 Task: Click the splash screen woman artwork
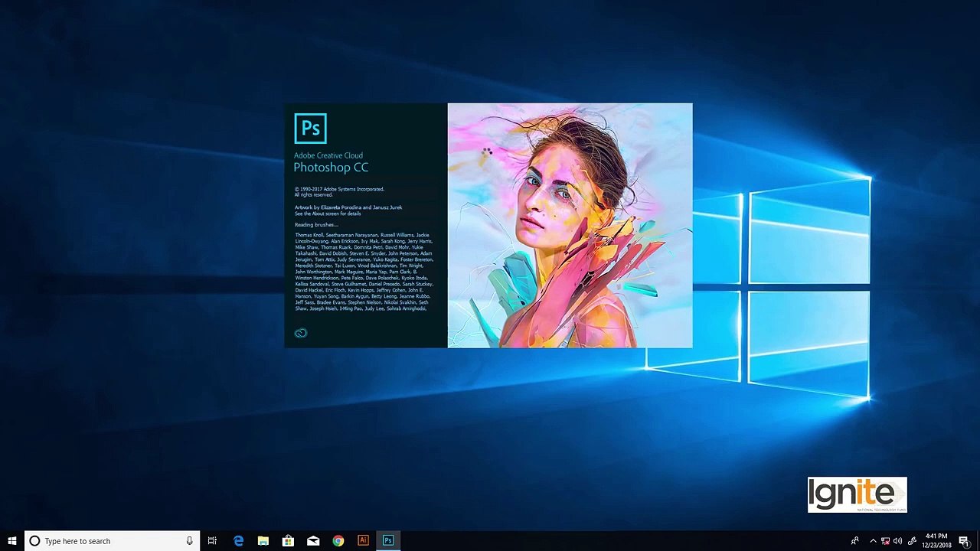[x=570, y=226]
